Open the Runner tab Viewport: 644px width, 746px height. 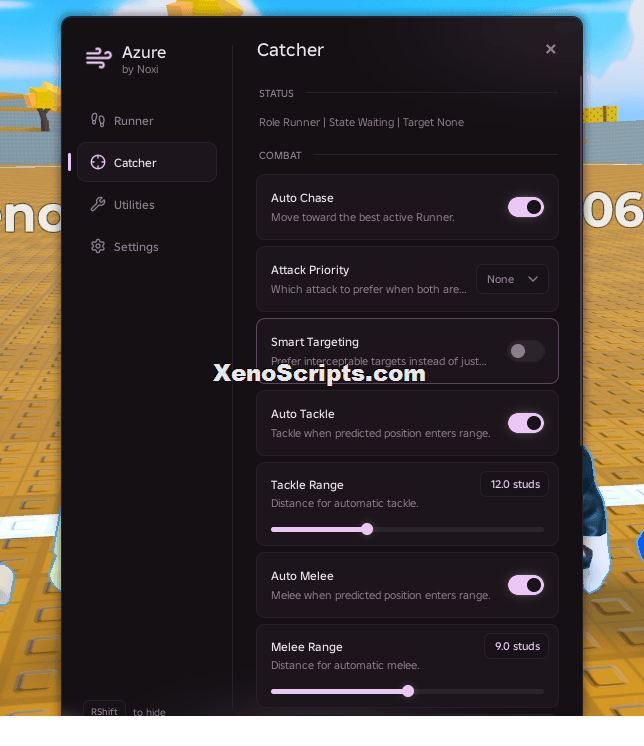147,120
